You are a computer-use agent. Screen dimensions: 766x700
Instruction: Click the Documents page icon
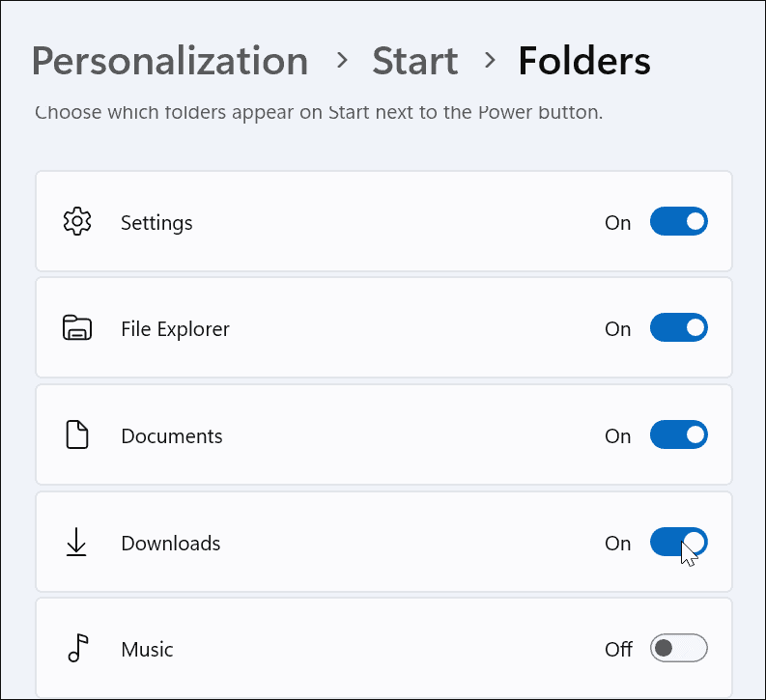click(76, 436)
